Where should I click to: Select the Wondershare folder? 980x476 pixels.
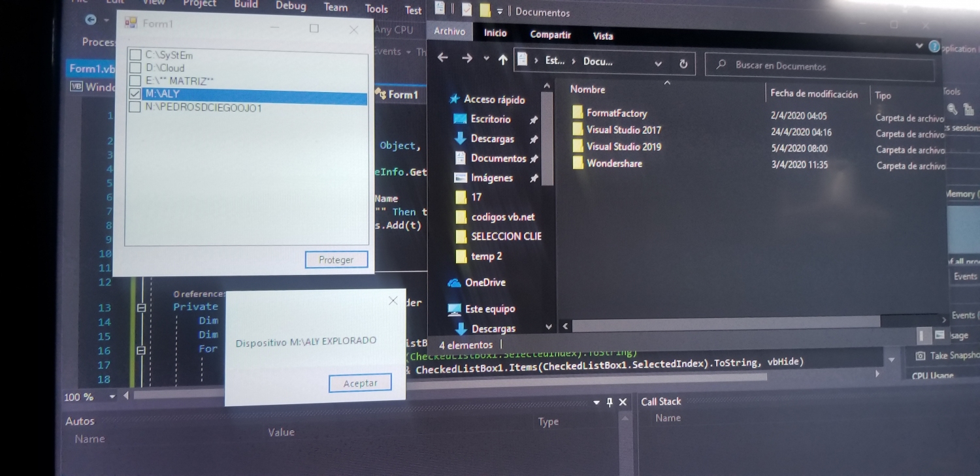pos(614,163)
